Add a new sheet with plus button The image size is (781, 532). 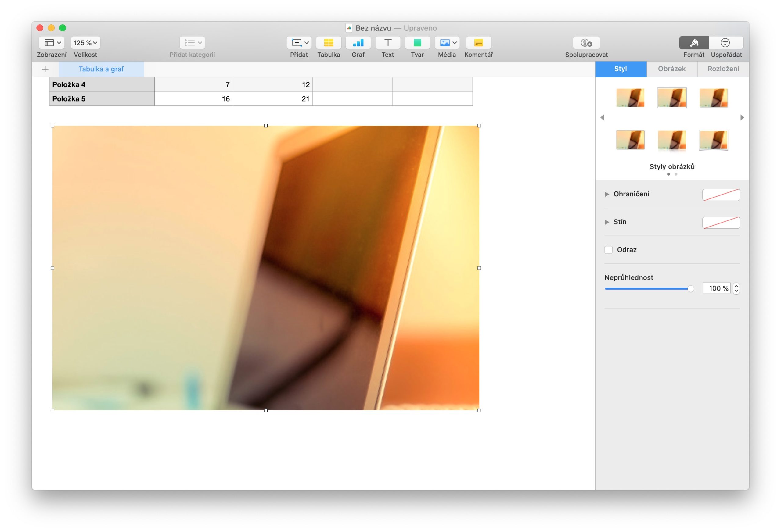pyautogui.click(x=45, y=69)
